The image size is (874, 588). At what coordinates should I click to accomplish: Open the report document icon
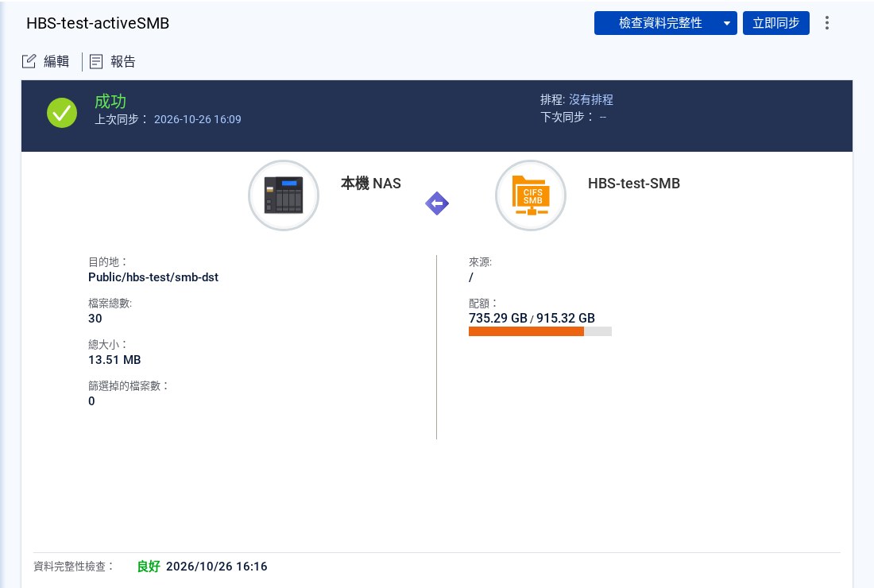96,61
